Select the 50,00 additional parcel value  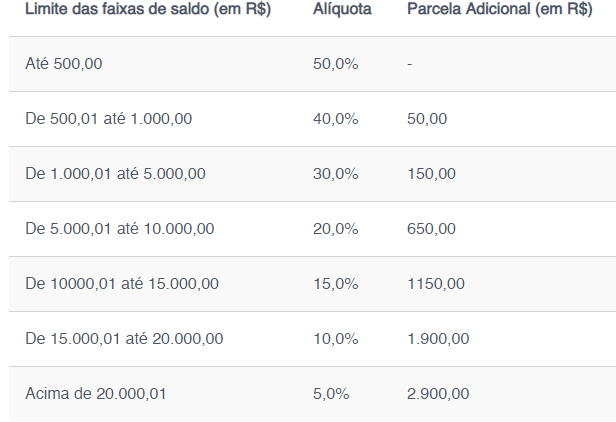tap(427, 119)
